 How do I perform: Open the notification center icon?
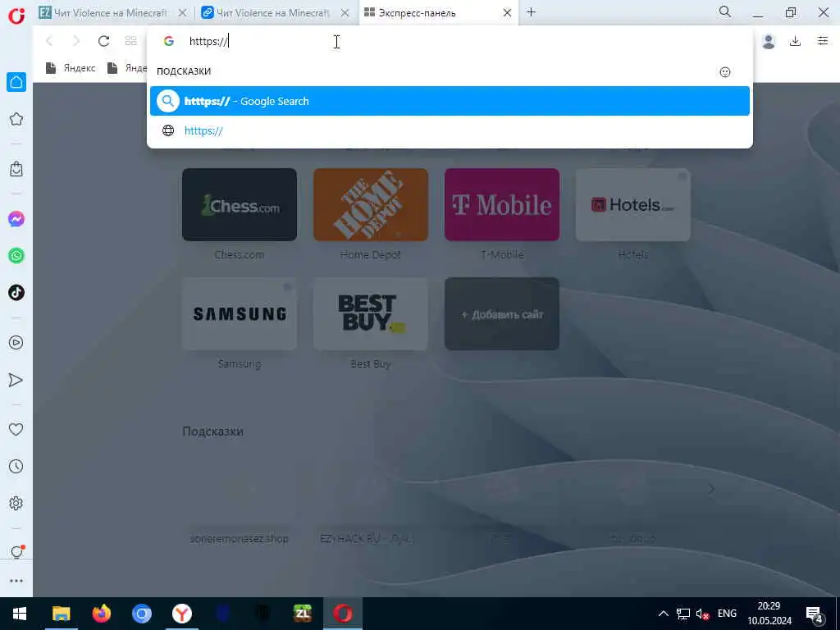click(815, 614)
